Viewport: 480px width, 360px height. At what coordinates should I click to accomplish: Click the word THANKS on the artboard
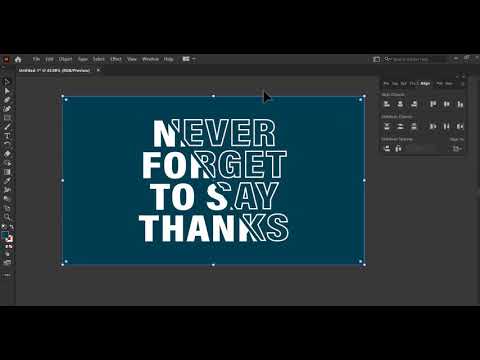[214, 228]
